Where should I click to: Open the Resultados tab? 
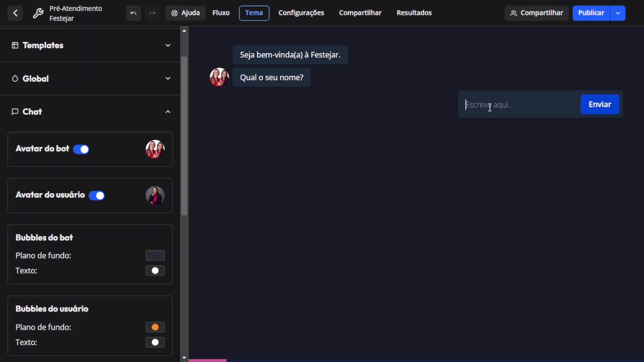click(x=414, y=13)
